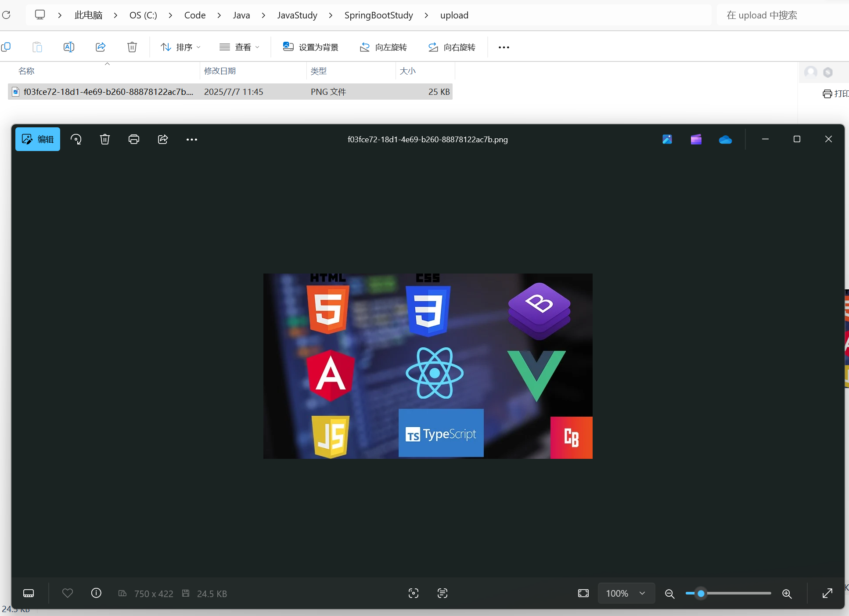The image size is (849, 616).
Task: Open the Photos three-dot more menu
Action: 192,140
